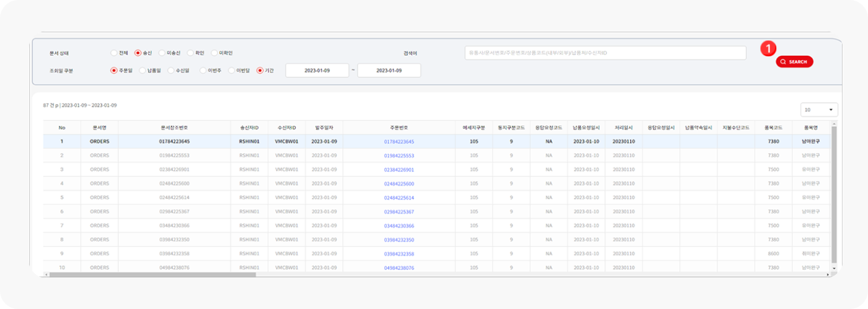
Task: Choose 납품일 as the query date type
Action: [x=143, y=71]
